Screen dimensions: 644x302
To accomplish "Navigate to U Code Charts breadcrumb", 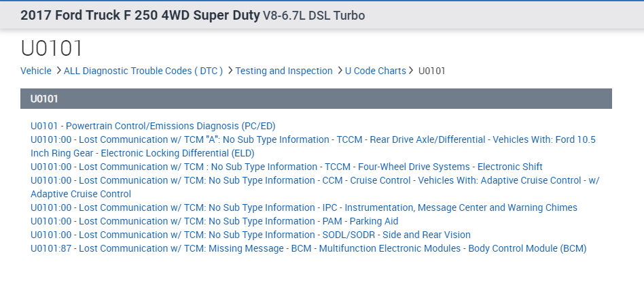I will 376,71.
